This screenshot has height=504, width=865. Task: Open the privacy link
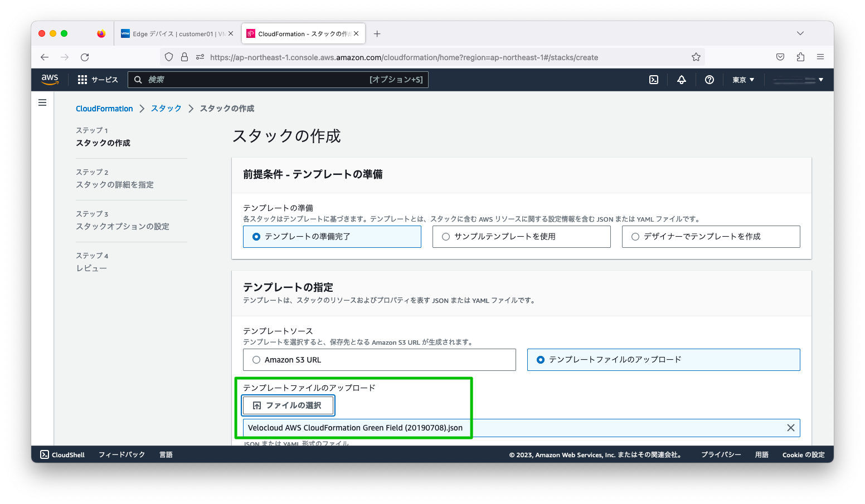pyautogui.click(x=721, y=454)
